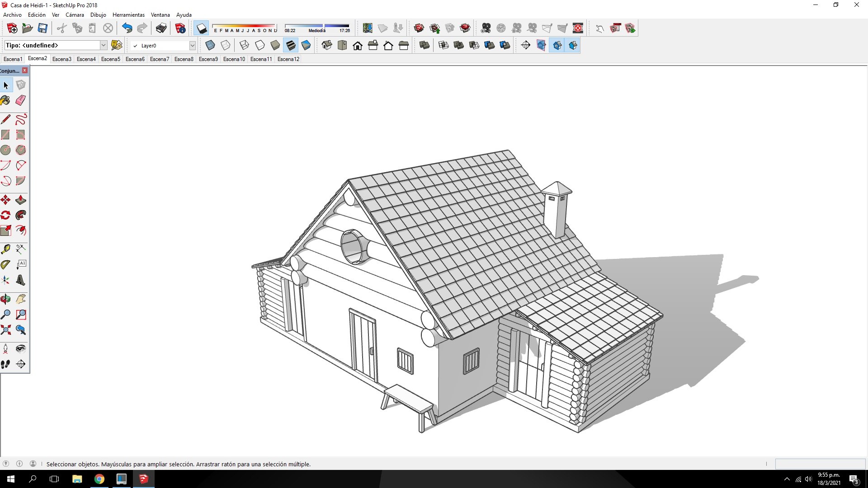Switch to the Escena12 tab
The width and height of the screenshot is (868, 488).
coord(288,59)
